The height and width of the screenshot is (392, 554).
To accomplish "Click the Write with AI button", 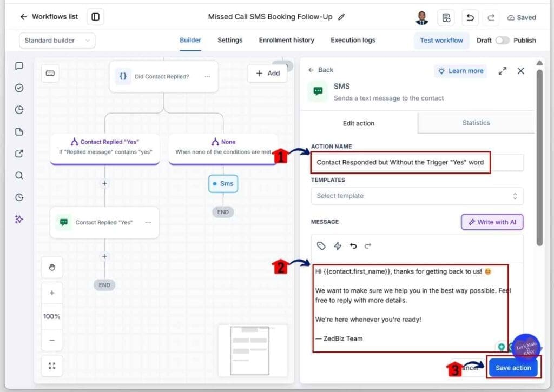I will (492, 222).
